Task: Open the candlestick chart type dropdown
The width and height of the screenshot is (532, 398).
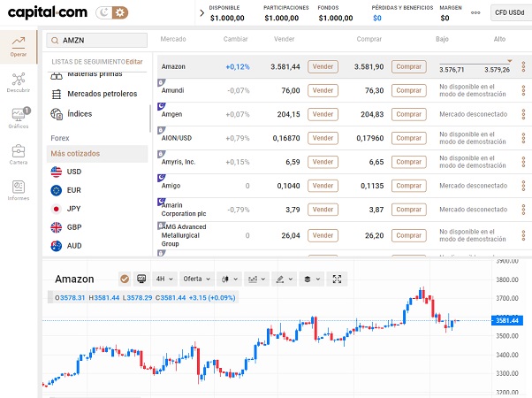Action: 230,279
